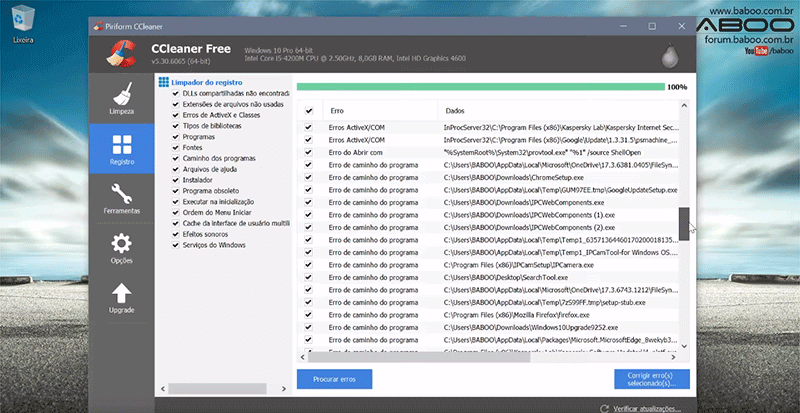
Task: Toggle the Fontes checkbox
Action: coord(176,148)
